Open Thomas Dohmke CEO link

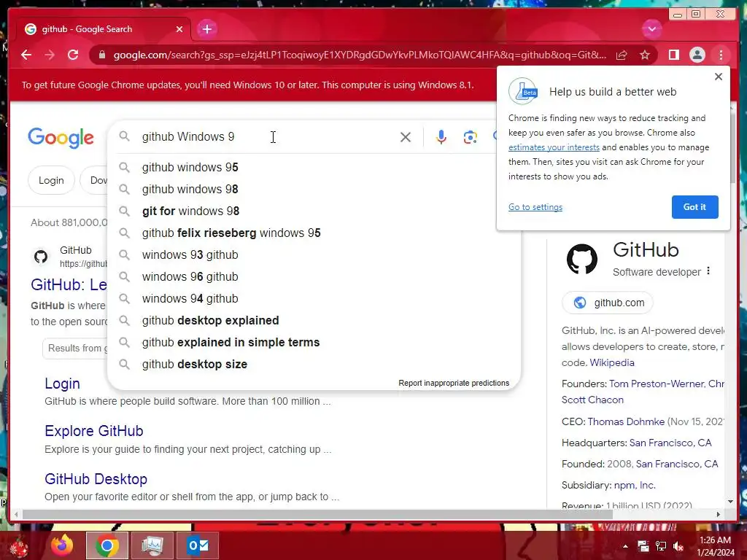pyautogui.click(x=625, y=422)
